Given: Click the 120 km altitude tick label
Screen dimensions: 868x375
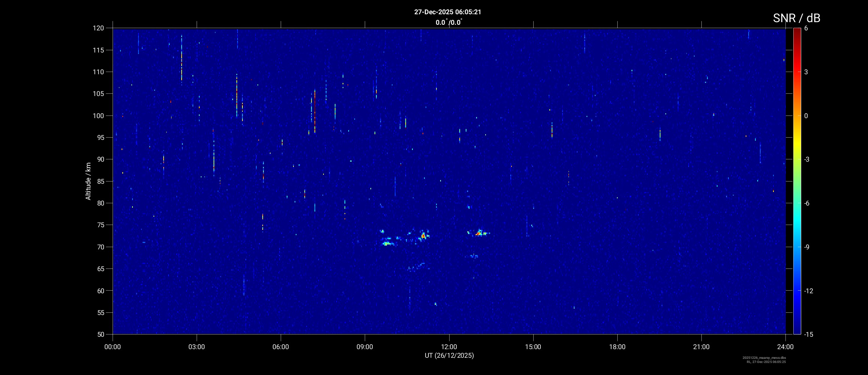Looking at the screenshot, I should click(x=98, y=28).
